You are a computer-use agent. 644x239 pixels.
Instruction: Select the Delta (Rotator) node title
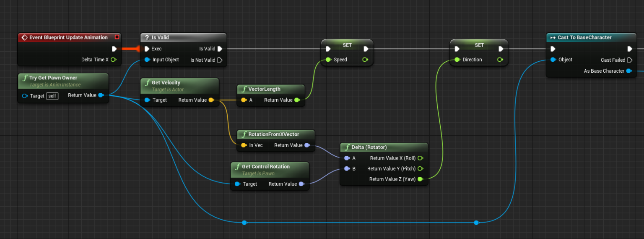point(369,147)
